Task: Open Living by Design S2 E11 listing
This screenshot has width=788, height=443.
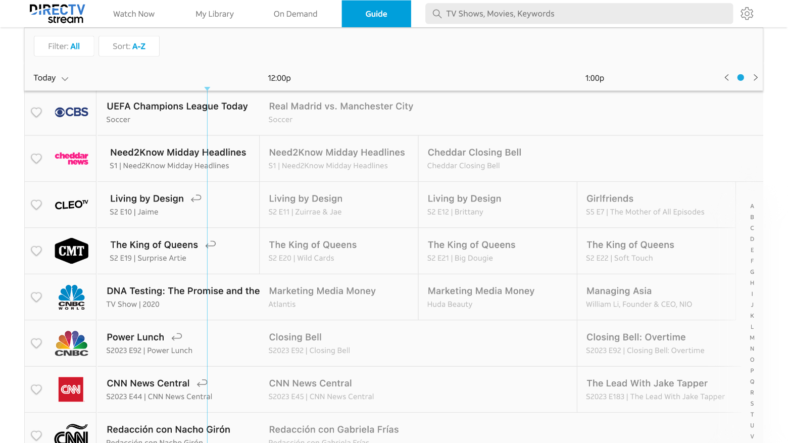Action: click(x=339, y=204)
